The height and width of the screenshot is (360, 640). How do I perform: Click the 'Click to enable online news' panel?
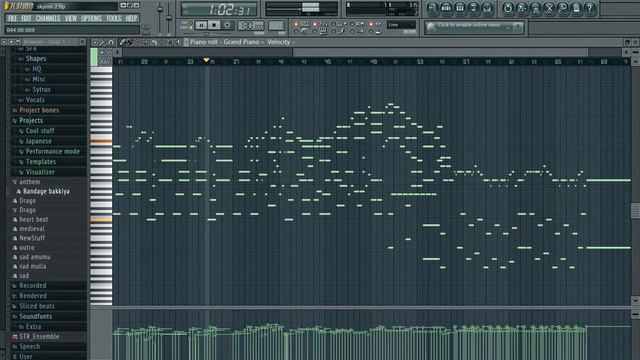(x=474, y=27)
